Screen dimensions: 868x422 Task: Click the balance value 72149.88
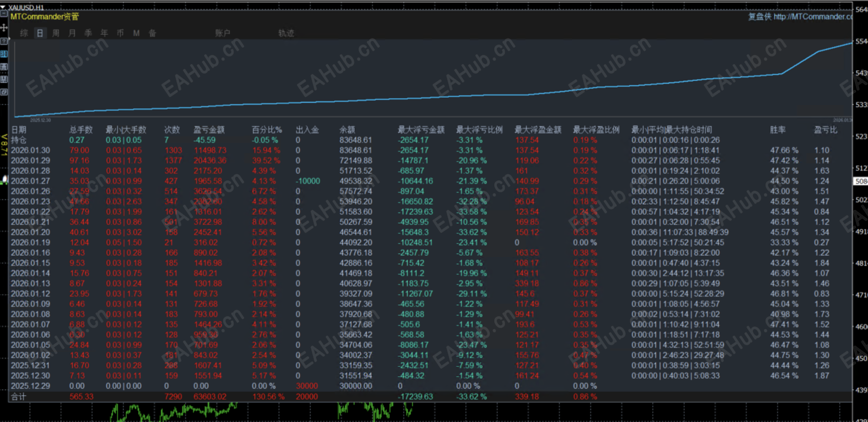pyautogui.click(x=356, y=161)
